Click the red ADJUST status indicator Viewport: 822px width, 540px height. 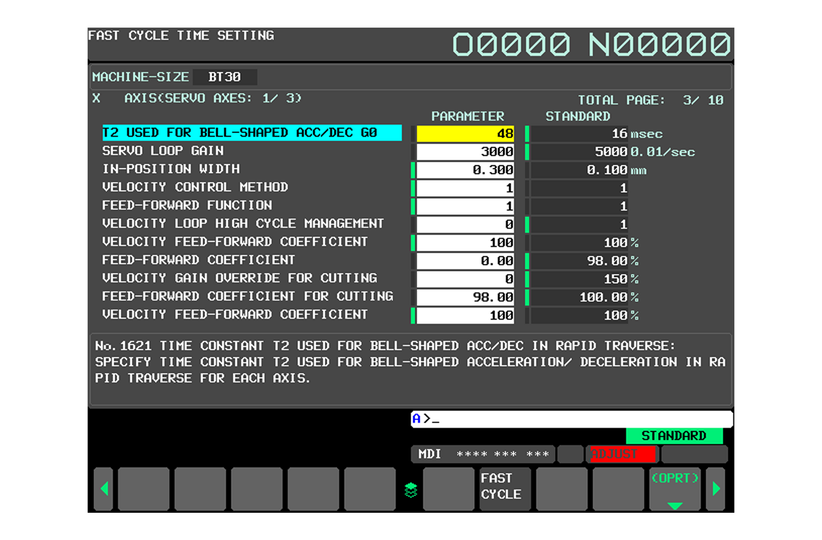click(x=619, y=454)
